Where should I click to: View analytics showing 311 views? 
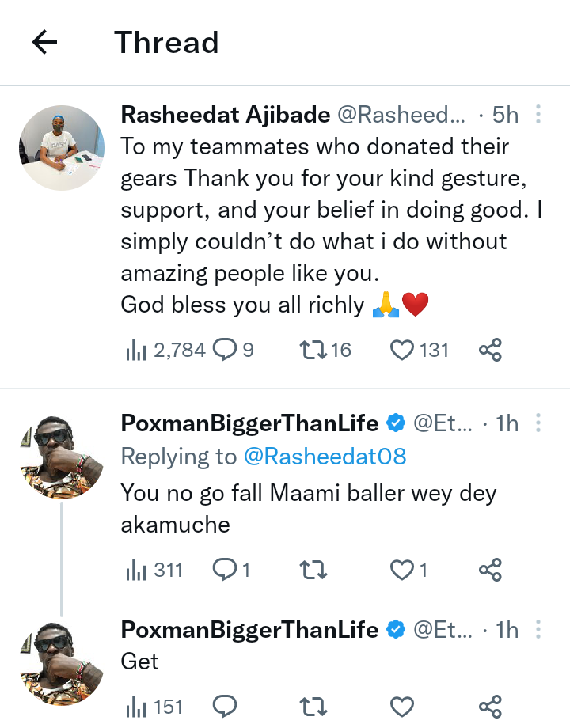click(154, 570)
